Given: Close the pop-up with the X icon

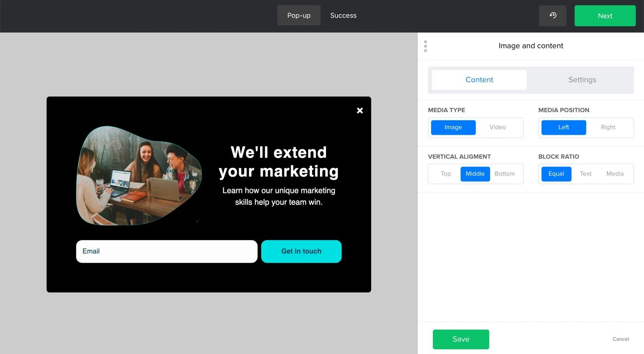Looking at the screenshot, I should [360, 110].
